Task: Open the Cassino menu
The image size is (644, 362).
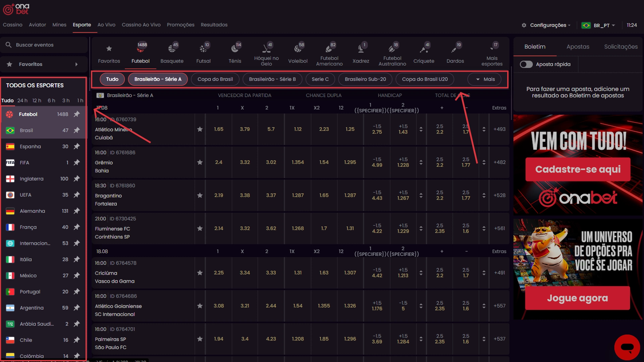Action: coord(13,25)
